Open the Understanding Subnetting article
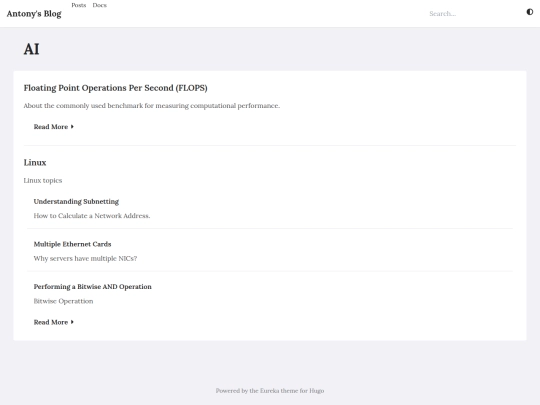This screenshot has height=405, width=540. click(76, 201)
